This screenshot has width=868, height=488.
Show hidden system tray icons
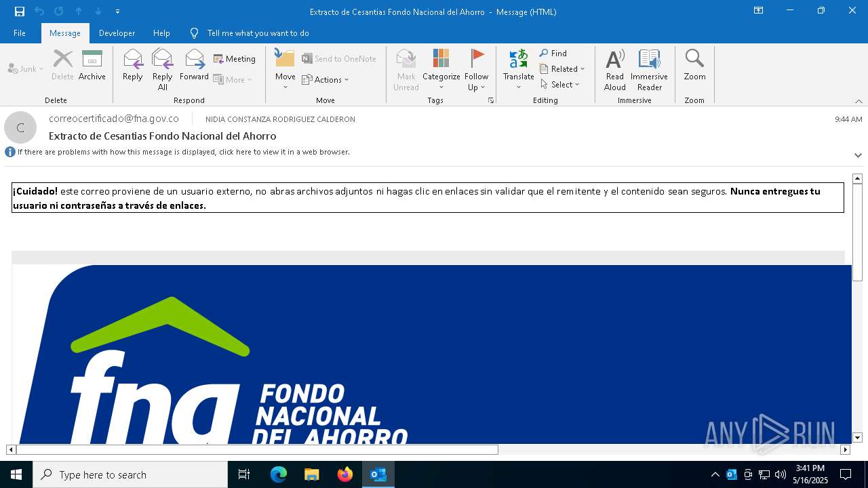(715, 474)
